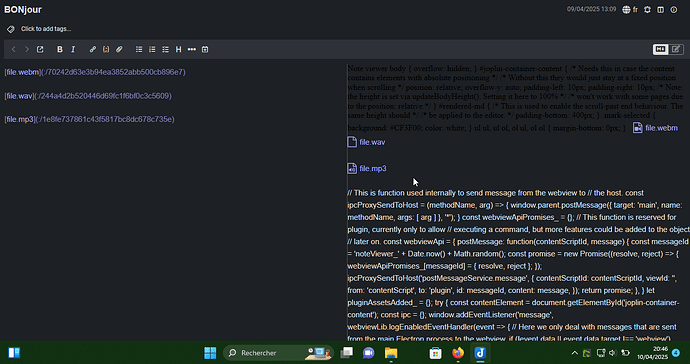Open Widgets panel on taskbar
The height and width of the screenshot is (364, 690).
14,353
